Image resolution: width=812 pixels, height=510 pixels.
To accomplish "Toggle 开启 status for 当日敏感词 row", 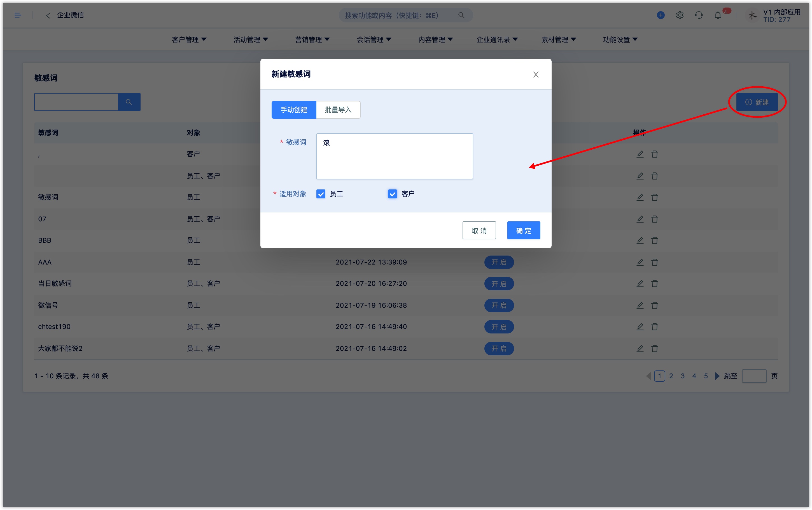I will tap(499, 284).
